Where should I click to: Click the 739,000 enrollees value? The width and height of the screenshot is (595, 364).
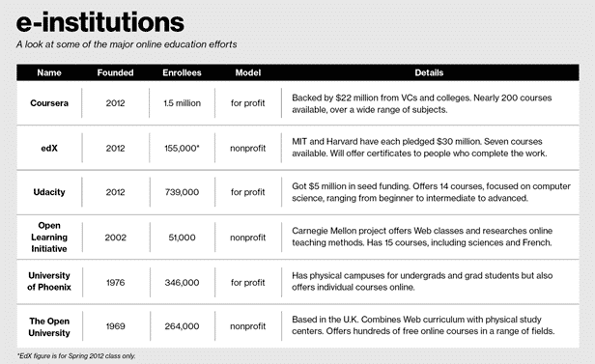coord(182,192)
